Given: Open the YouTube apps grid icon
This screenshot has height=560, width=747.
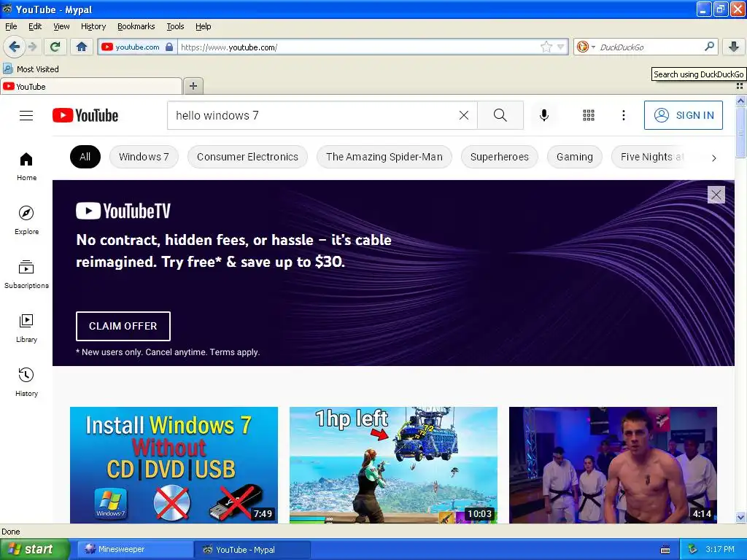Looking at the screenshot, I should (589, 115).
